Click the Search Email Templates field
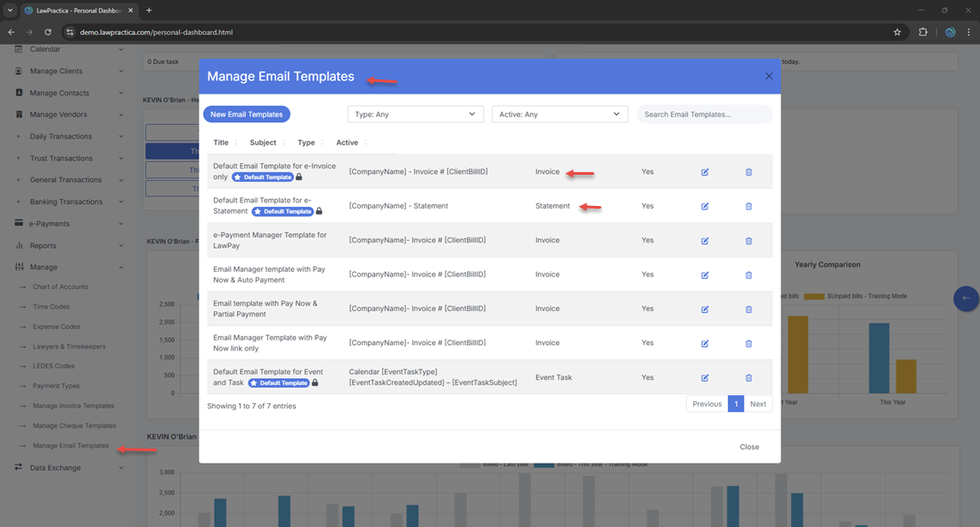The image size is (980, 527). point(704,114)
